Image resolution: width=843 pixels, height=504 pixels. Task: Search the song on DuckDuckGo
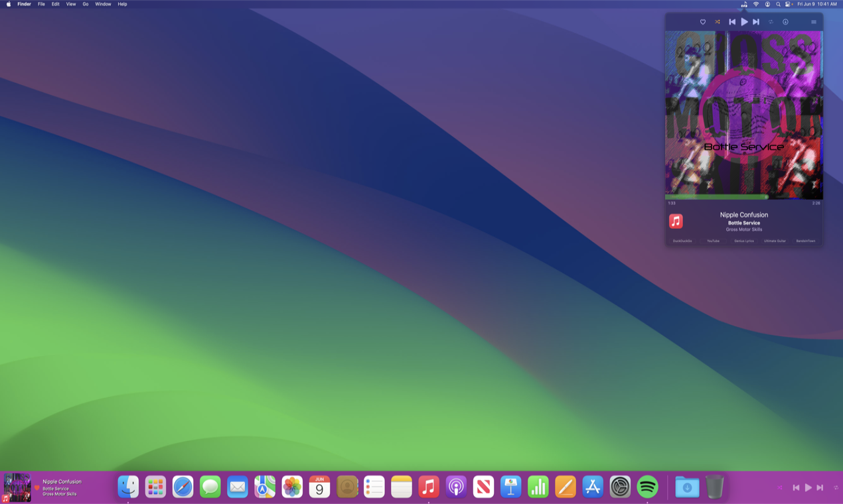pyautogui.click(x=682, y=241)
